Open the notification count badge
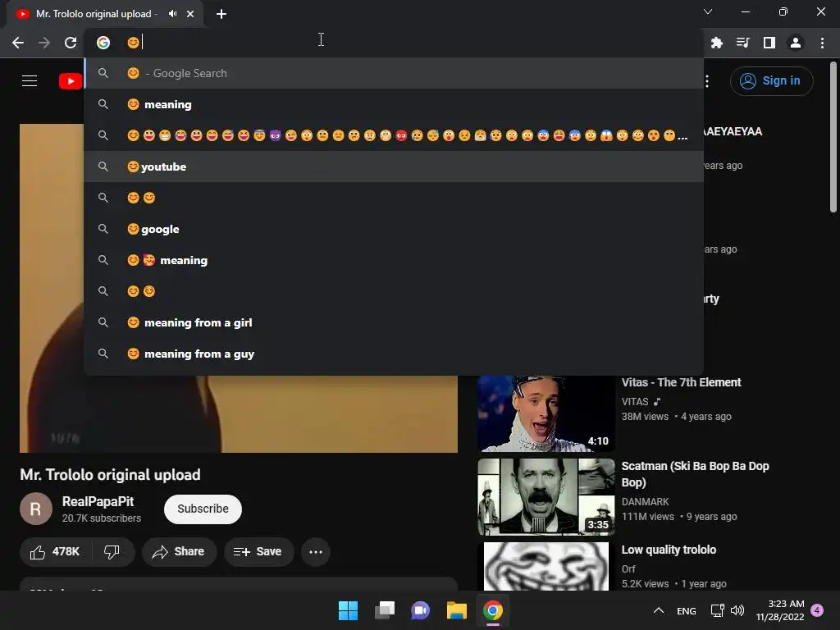 817,610
